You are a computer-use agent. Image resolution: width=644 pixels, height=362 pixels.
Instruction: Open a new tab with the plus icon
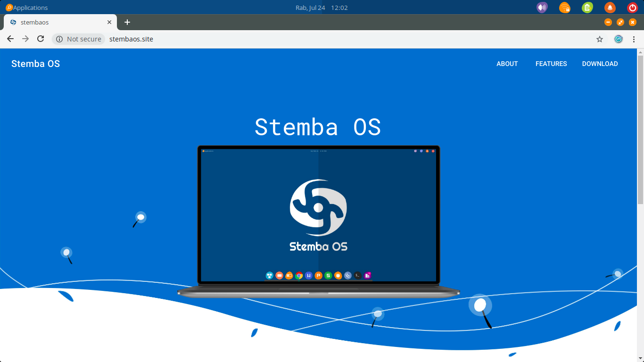click(x=127, y=22)
